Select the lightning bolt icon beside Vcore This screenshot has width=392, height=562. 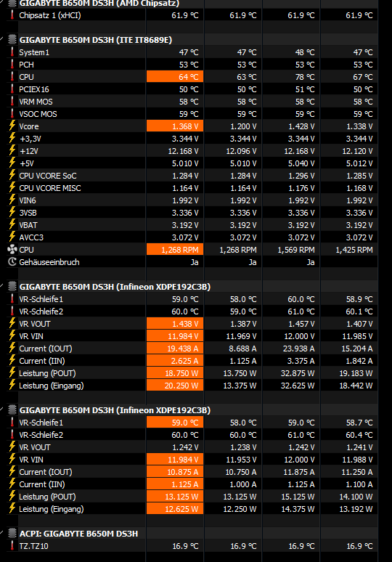12,126
